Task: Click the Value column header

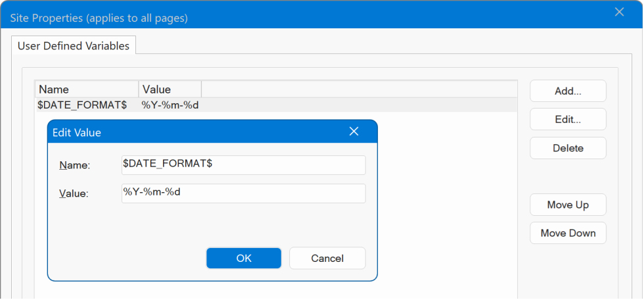Action: coord(170,89)
